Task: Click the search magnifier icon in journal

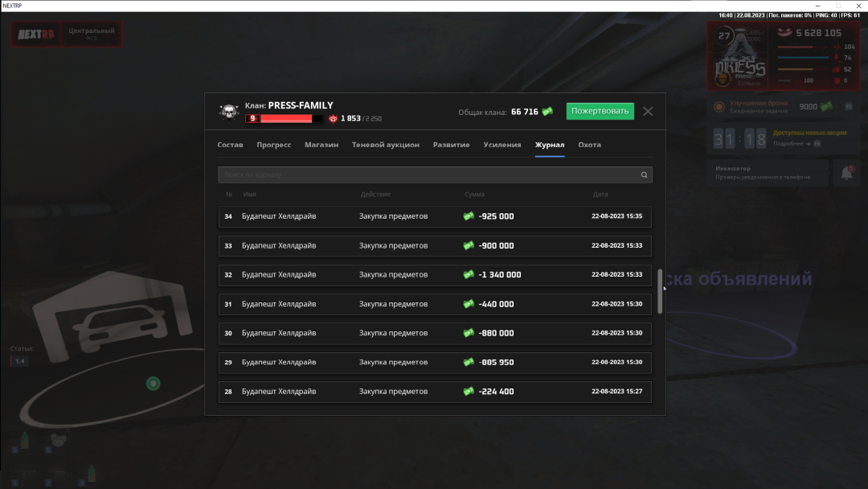Action: [644, 175]
